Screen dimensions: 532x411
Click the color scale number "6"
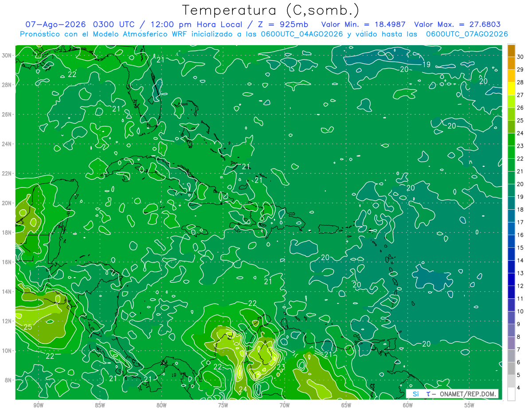point(520,362)
